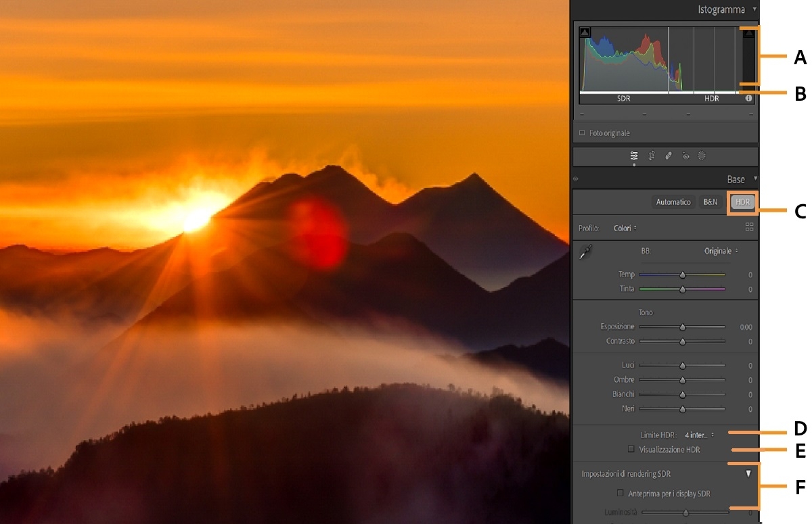Image resolution: width=812 pixels, height=524 pixels.
Task: Click the histogram info icon next to HDR
Action: click(749, 98)
